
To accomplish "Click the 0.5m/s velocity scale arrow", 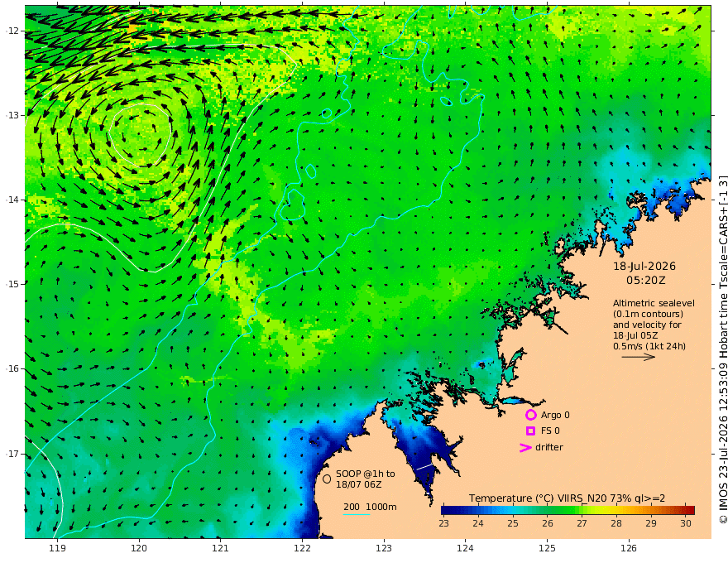I will pos(639,357).
